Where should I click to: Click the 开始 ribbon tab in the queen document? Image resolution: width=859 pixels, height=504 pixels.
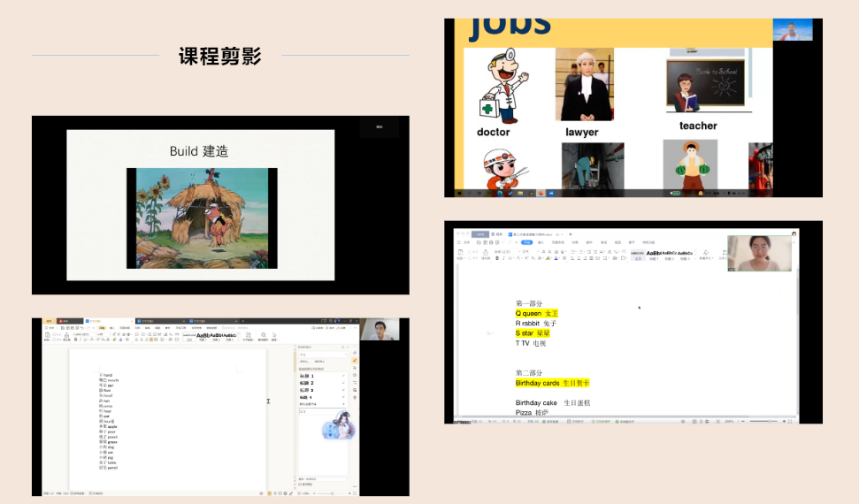(526, 241)
